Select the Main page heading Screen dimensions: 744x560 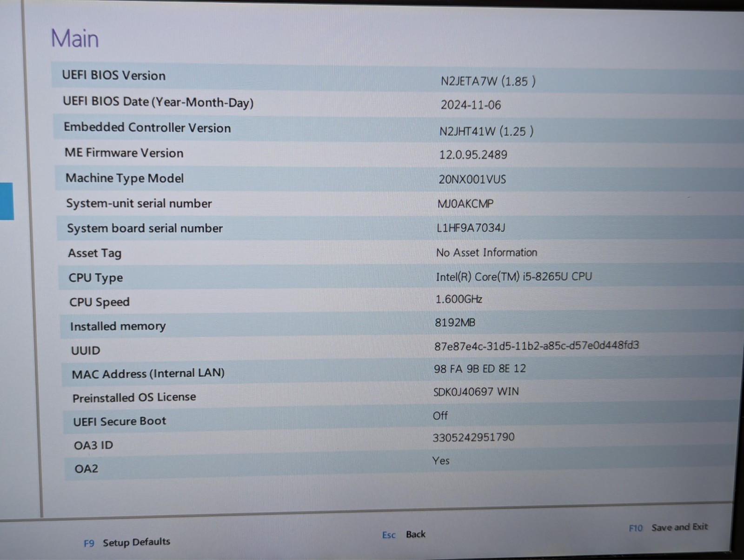tap(75, 38)
